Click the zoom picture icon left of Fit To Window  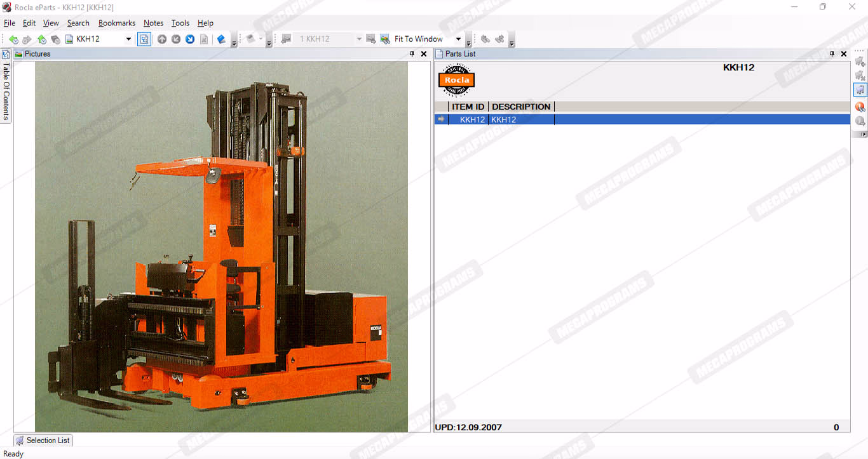coord(385,39)
